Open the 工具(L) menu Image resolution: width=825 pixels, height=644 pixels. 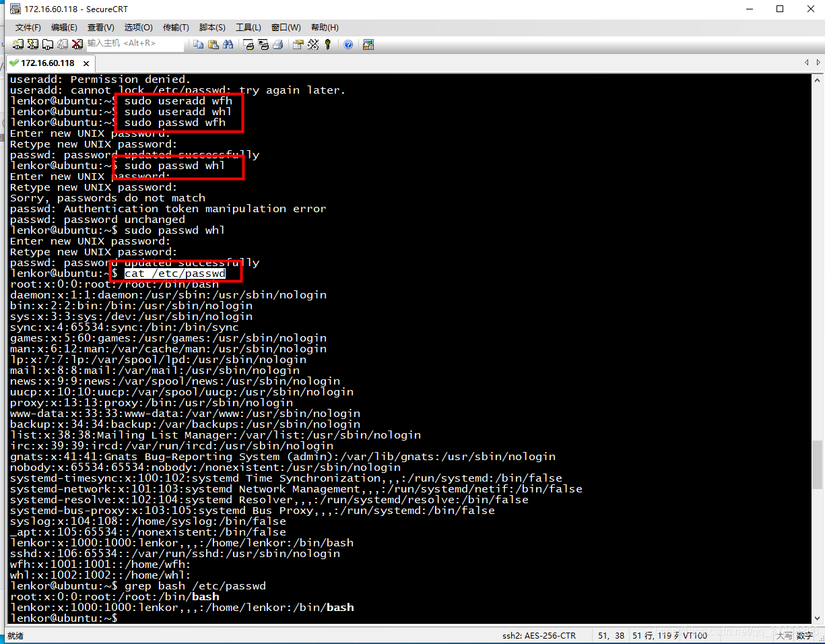coord(249,28)
